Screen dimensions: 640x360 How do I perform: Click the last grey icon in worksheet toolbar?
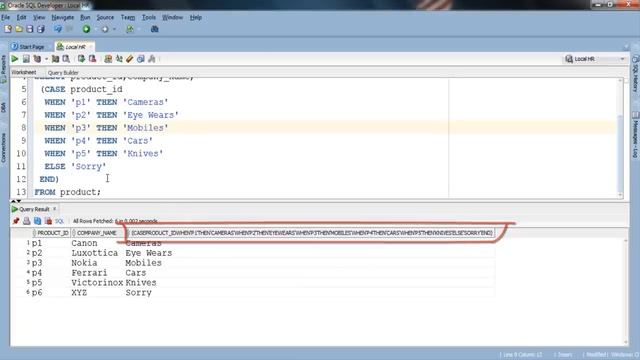[x=152, y=59]
